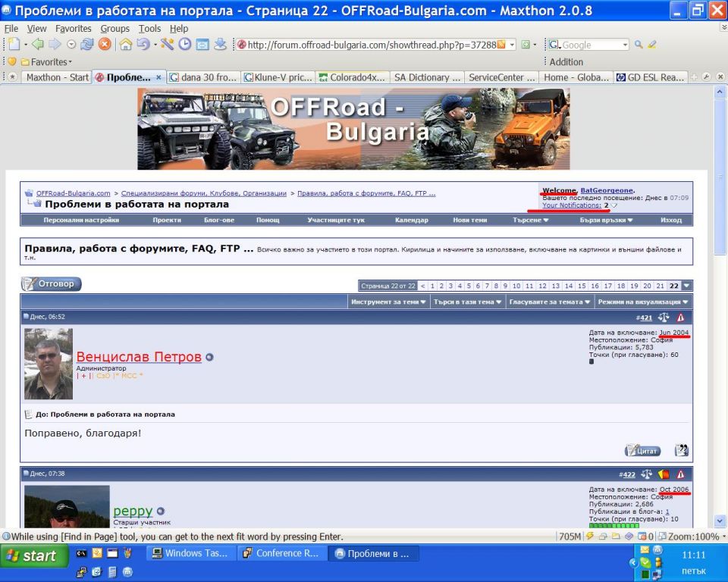Click the magnifier search icon beside Google box

(x=639, y=45)
